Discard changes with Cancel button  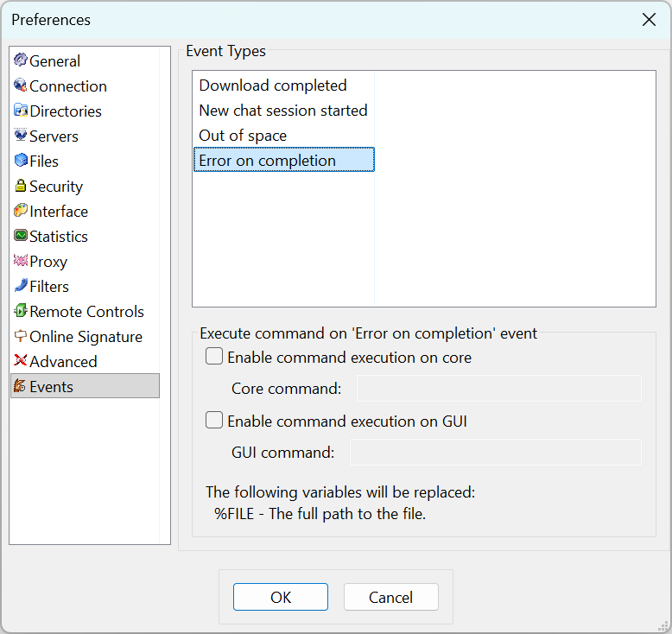point(391,597)
